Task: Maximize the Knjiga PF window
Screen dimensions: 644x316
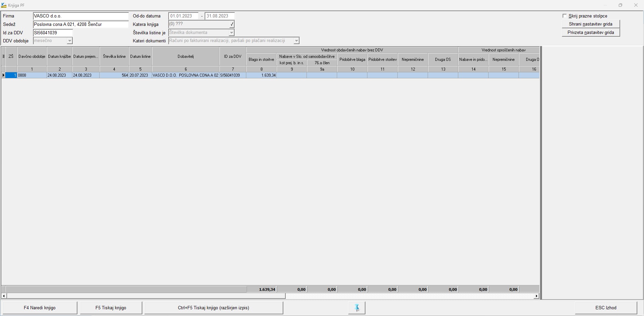Action: (620, 5)
